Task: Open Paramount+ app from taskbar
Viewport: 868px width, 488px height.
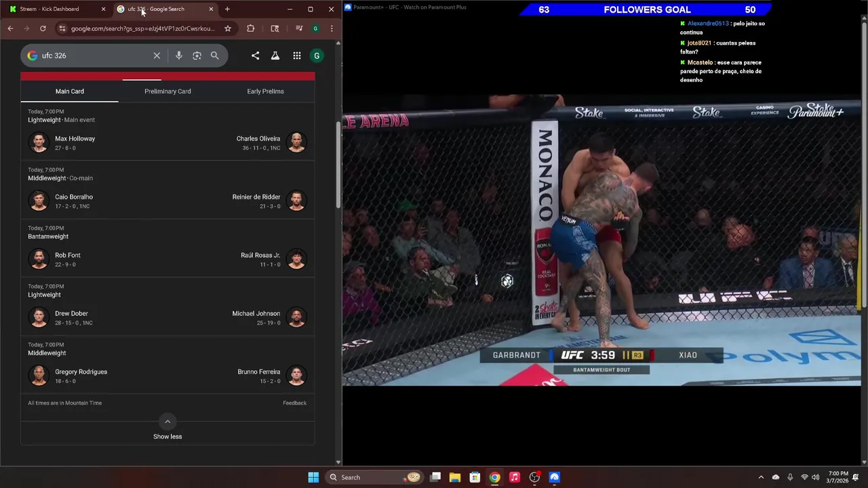Action: pos(554,477)
